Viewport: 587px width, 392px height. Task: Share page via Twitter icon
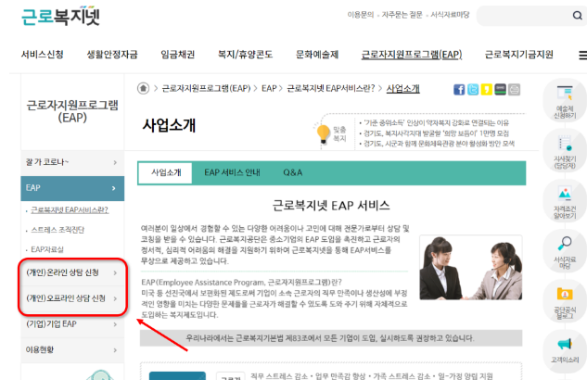[x=473, y=89]
